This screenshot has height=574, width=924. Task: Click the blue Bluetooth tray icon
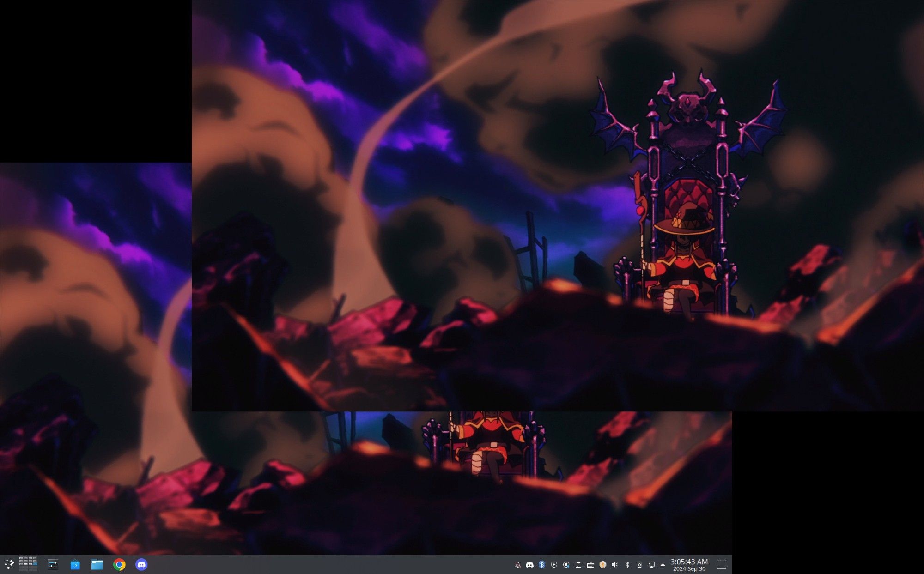[542, 564]
